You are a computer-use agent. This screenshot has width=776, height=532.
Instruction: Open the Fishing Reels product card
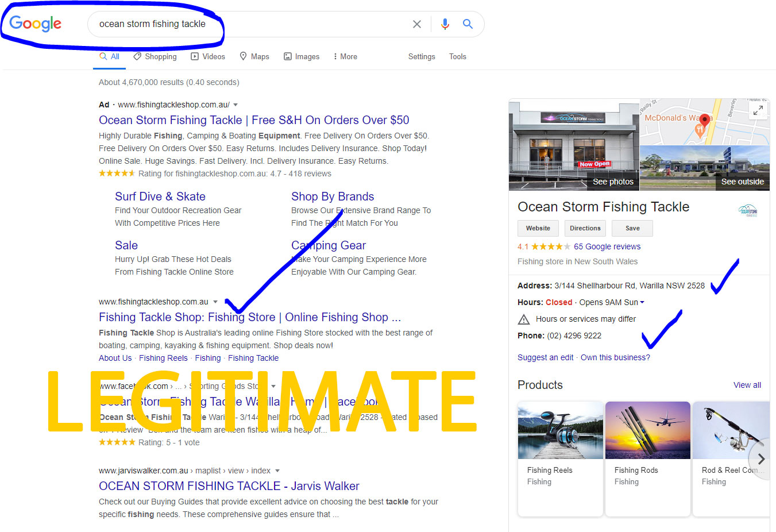(561, 458)
